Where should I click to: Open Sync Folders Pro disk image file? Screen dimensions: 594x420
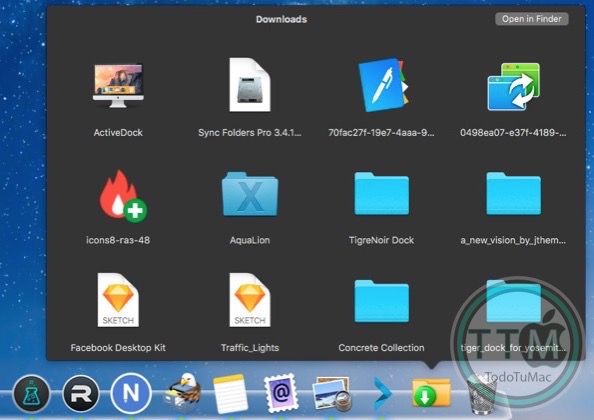(250, 85)
